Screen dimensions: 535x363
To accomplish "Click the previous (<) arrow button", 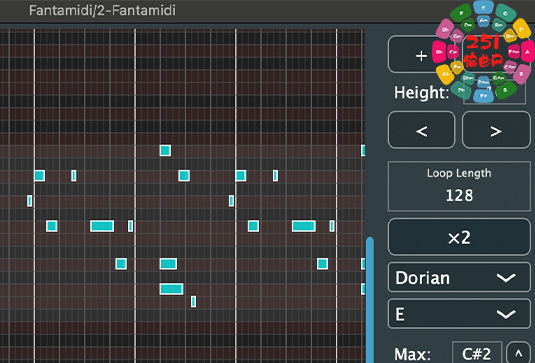I will [x=422, y=130].
